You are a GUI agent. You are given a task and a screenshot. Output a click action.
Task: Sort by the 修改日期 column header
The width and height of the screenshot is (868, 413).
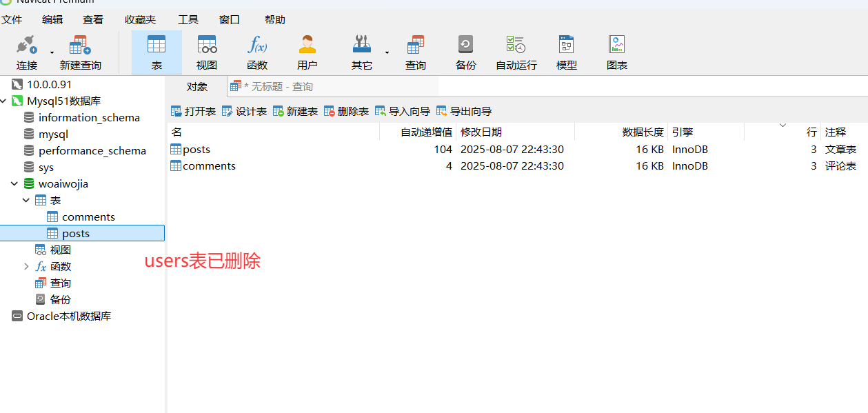[481, 132]
